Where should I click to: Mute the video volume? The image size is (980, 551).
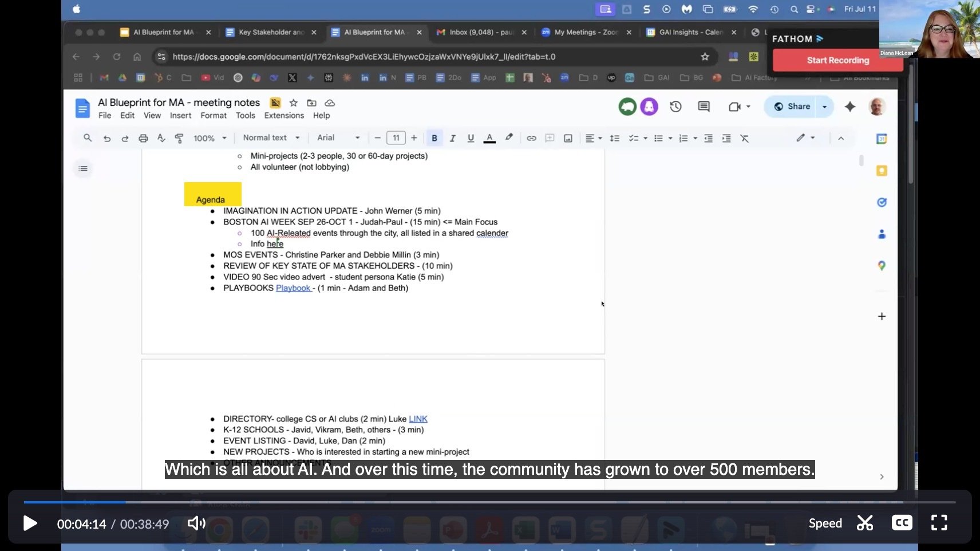point(196,523)
